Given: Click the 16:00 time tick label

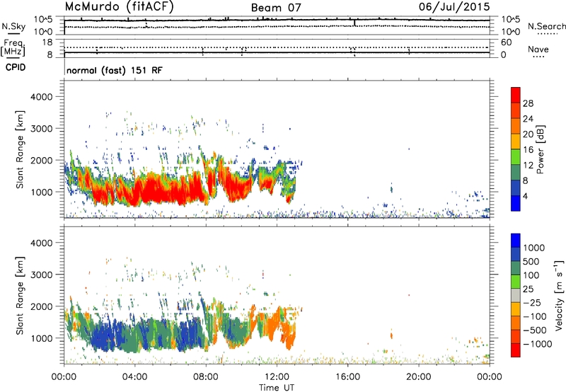Looking at the screenshot, I should pyautogui.click(x=347, y=377).
